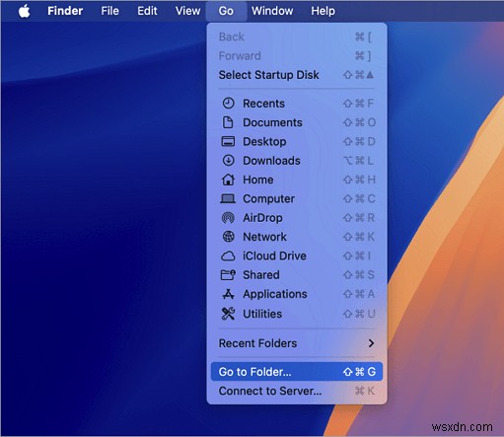Close the open Go menu
The image size is (504, 437).
226,11
